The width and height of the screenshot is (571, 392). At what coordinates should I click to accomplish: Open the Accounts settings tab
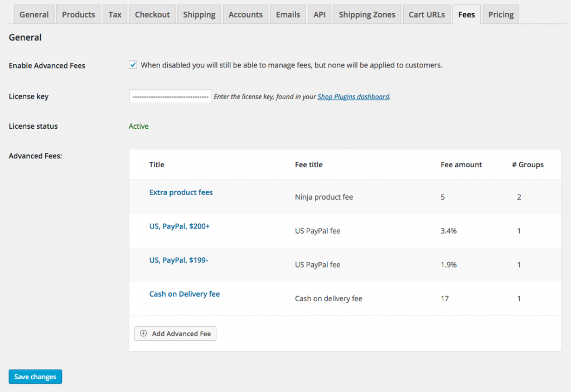[x=245, y=14]
